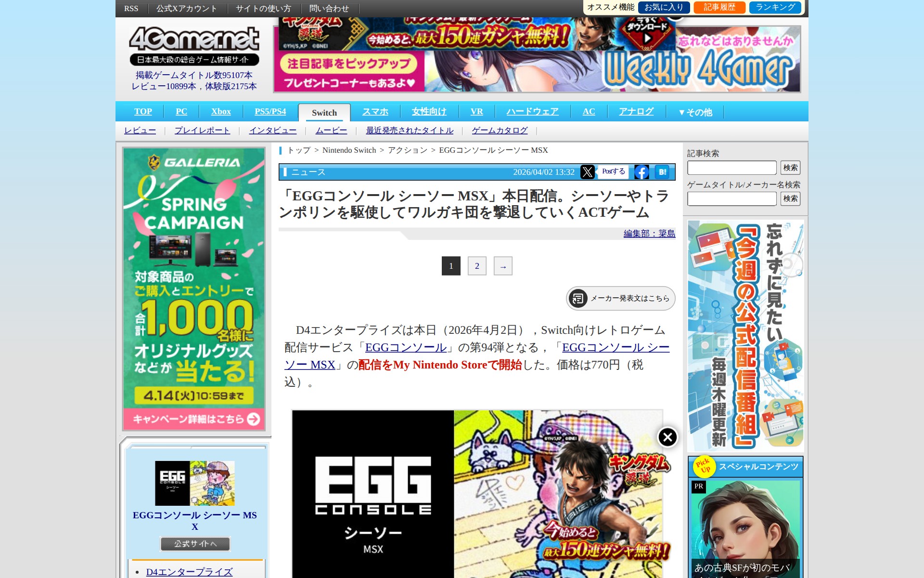Click 最近発売されたタイトル submenu link
The height and width of the screenshot is (578, 924).
tap(410, 131)
